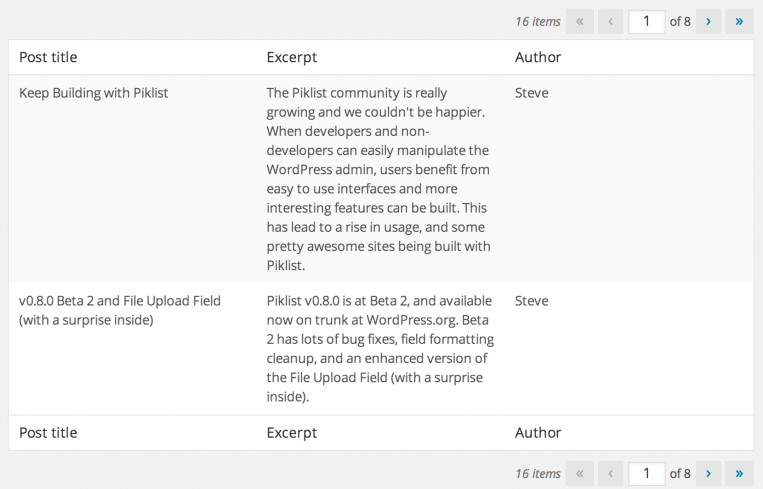
Task: Open the Keep Building with Piklist post
Action: (94, 93)
